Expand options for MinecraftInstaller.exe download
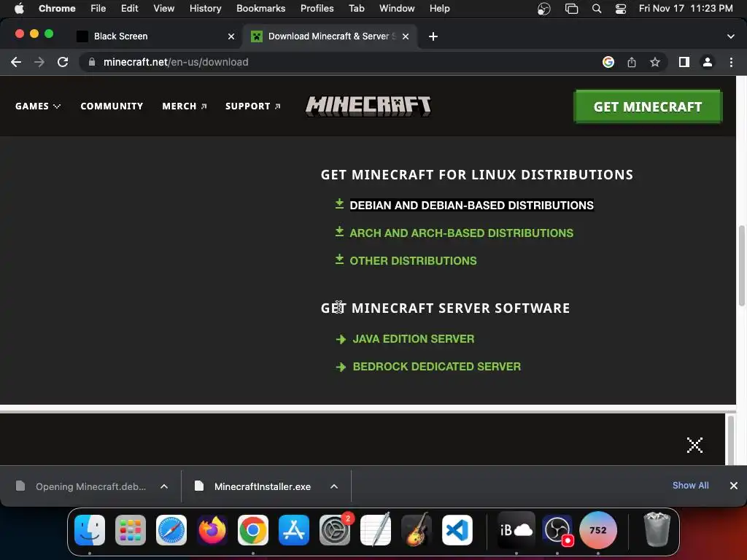 (x=334, y=486)
